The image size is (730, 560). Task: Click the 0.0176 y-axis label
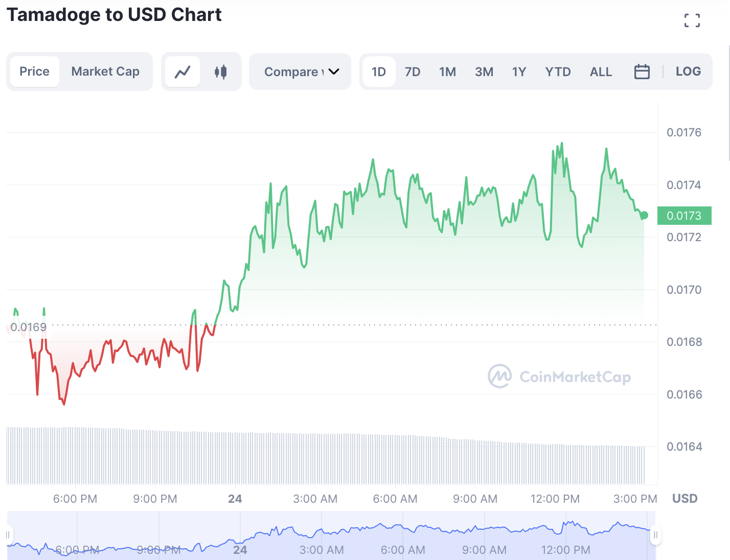click(x=684, y=132)
